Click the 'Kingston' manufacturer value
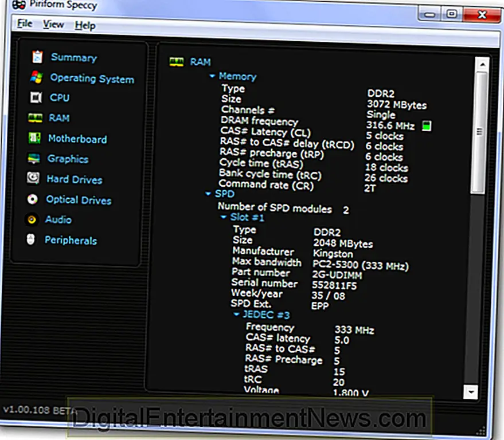The width and height of the screenshot is (504, 440). (333, 254)
